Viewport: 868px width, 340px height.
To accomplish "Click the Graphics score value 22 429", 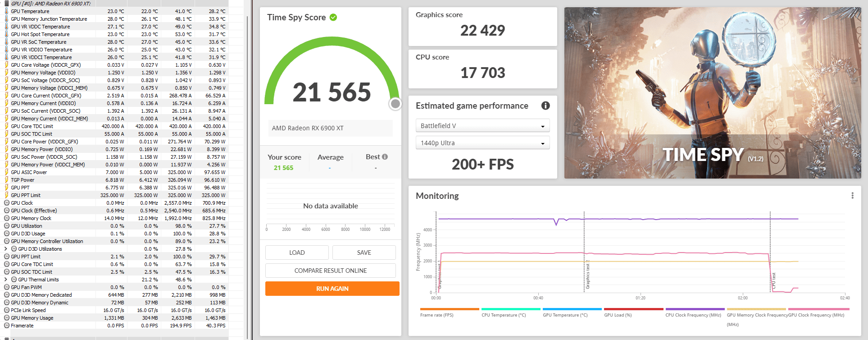I will [482, 31].
